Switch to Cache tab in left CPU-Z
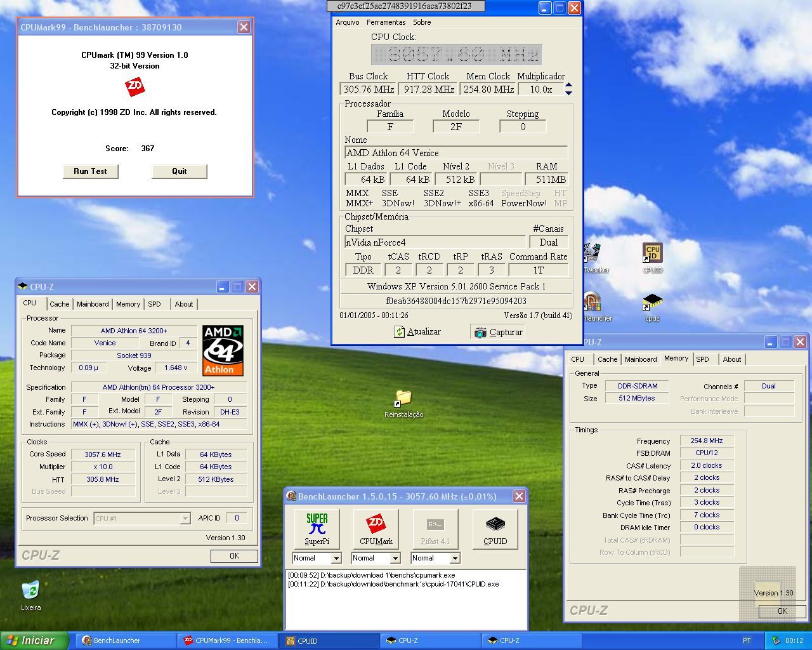This screenshot has width=812, height=650. coord(59,304)
